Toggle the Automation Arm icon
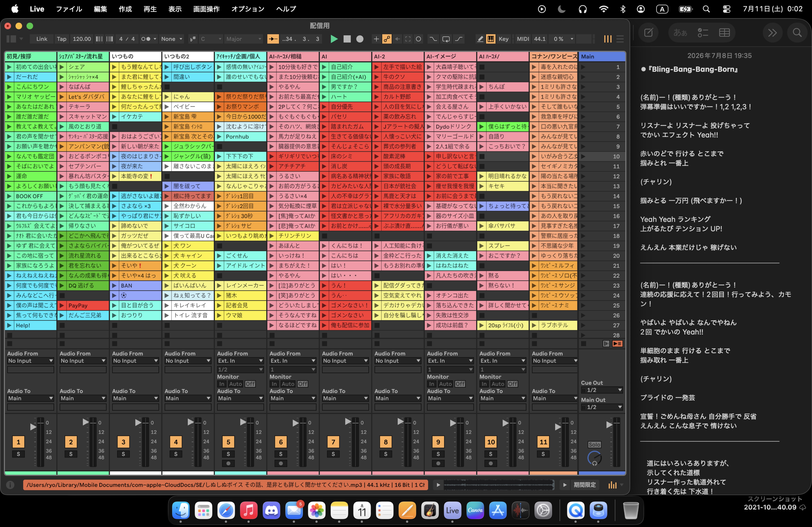The width and height of the screenshot is (812, 527). pyautogui.click(x=387, y=39)
